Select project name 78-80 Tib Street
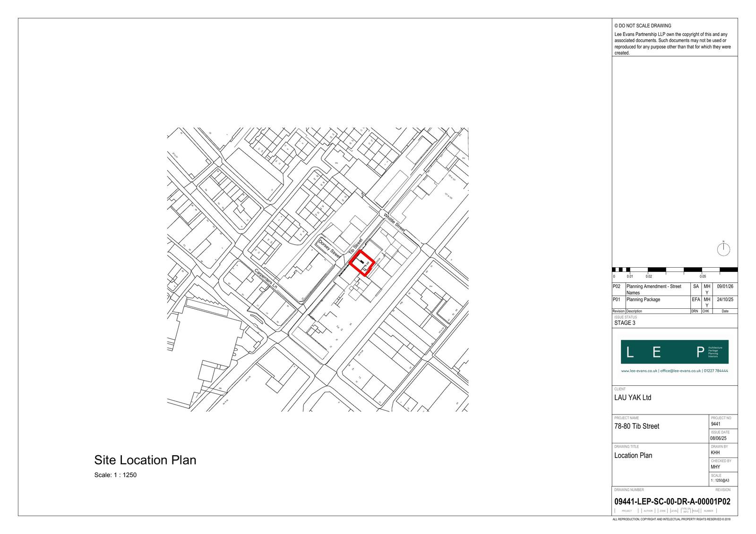The image size is (756, 534). point(636,426)
